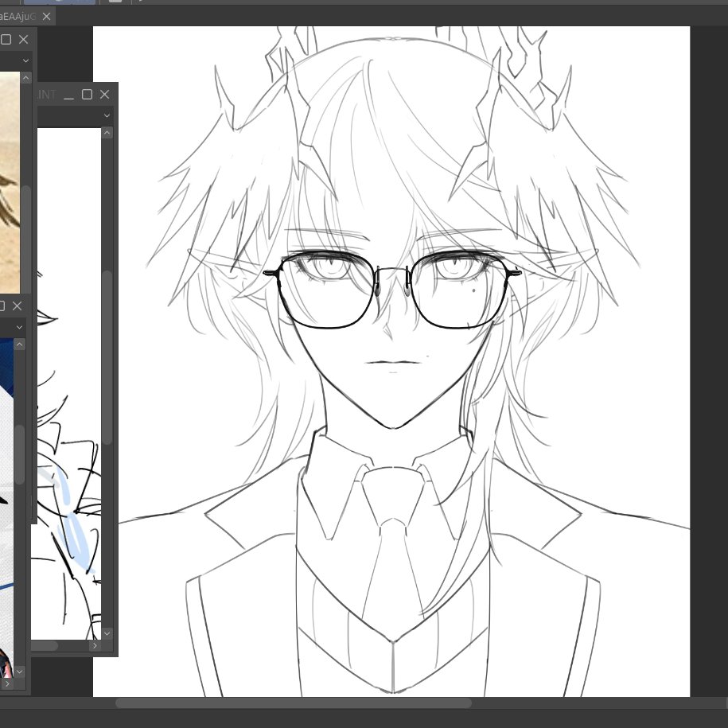
Task: Close the beige reference image window
Action: [24, 40]
